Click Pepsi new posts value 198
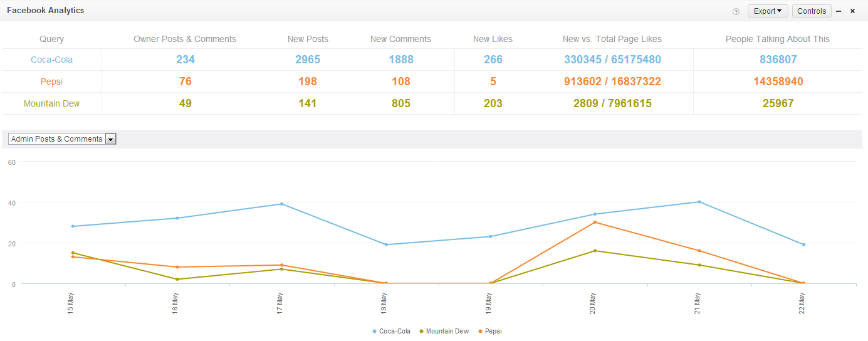868x341 pixels. 308,81
